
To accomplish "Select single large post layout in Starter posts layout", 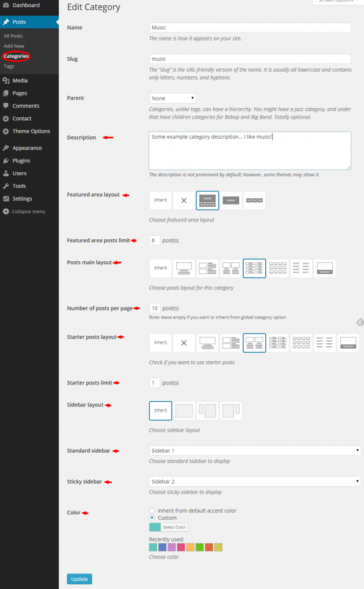I will coord(207,343).
